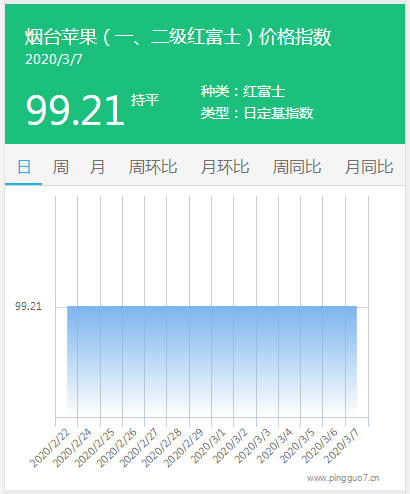Click the 2020/3/5 axis label
Screen dimensions: 410x494
point(297,446)
